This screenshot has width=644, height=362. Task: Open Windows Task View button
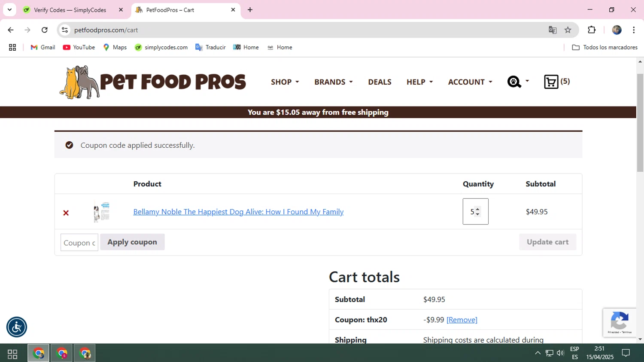pos(12,353)
